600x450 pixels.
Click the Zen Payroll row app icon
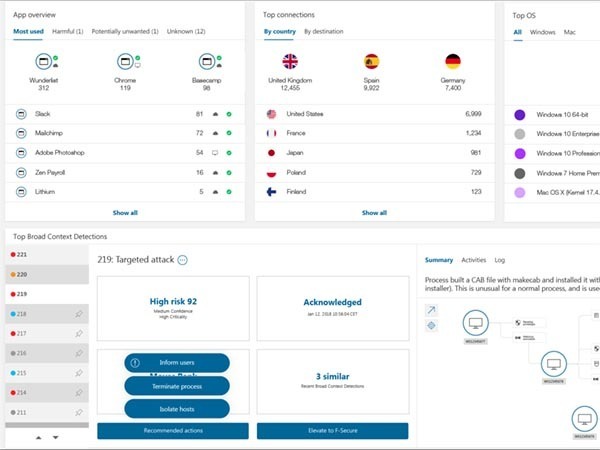21,173
